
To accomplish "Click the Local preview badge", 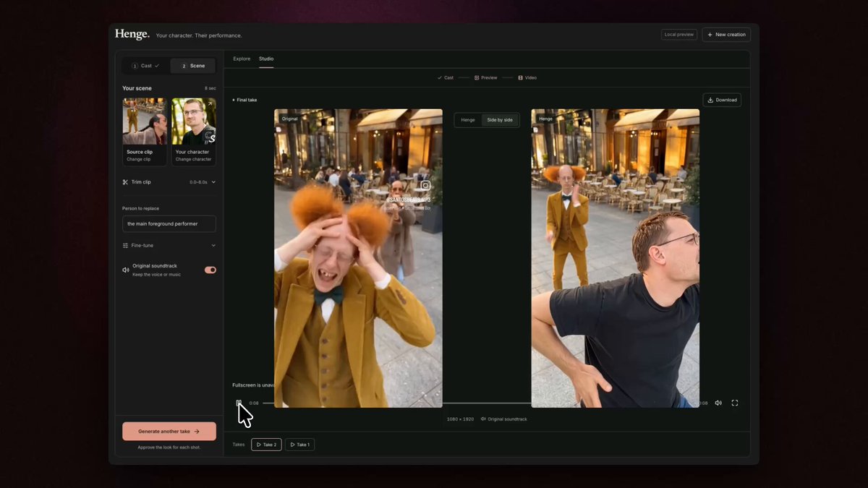I will coord(679,34).
